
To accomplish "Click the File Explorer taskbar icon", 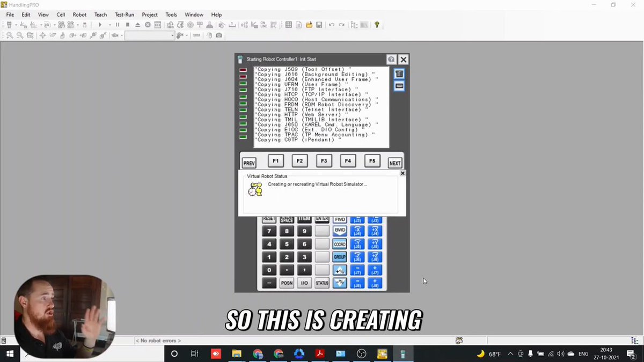I will click(x=237, y=354).
